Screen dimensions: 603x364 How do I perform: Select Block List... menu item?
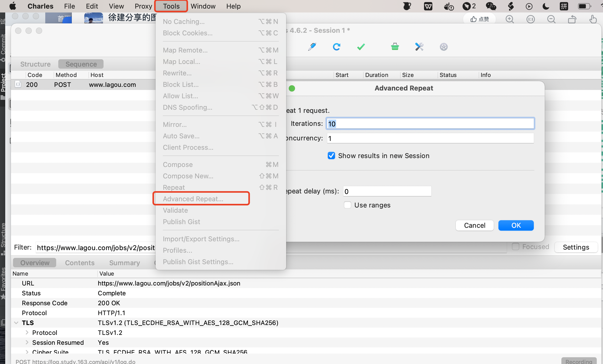[181, 84]
